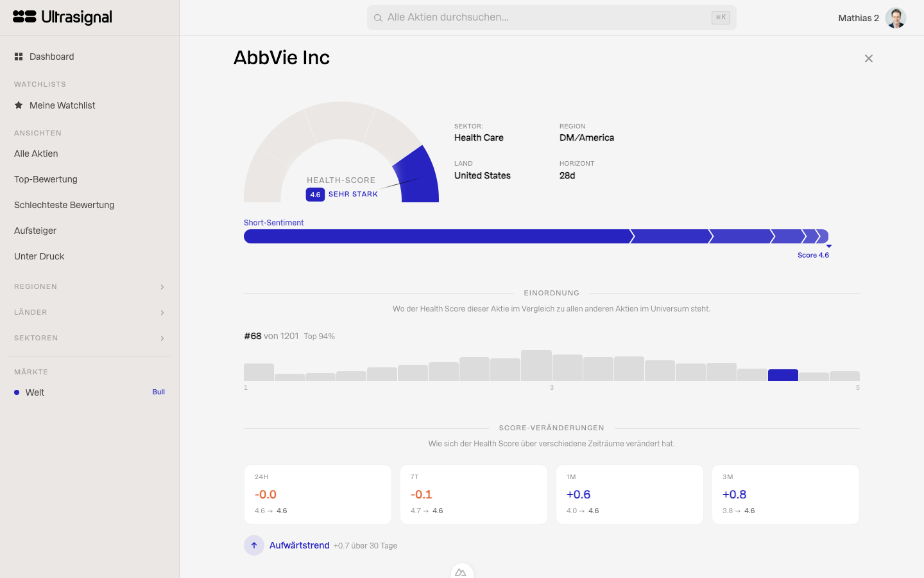Select the Welt market
Screen dimensions: 924x578
click(90, 392)
